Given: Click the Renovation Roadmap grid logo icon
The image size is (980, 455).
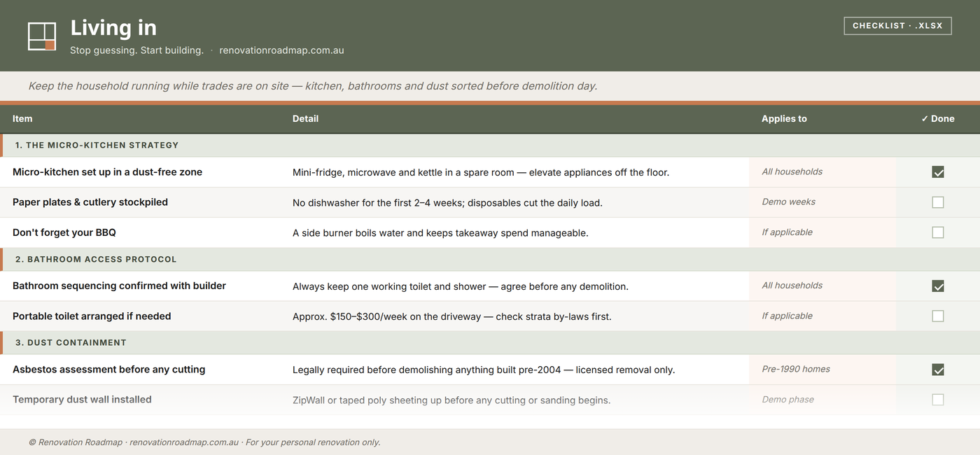Looking at the screenshot, I should [x=42, y=36].
